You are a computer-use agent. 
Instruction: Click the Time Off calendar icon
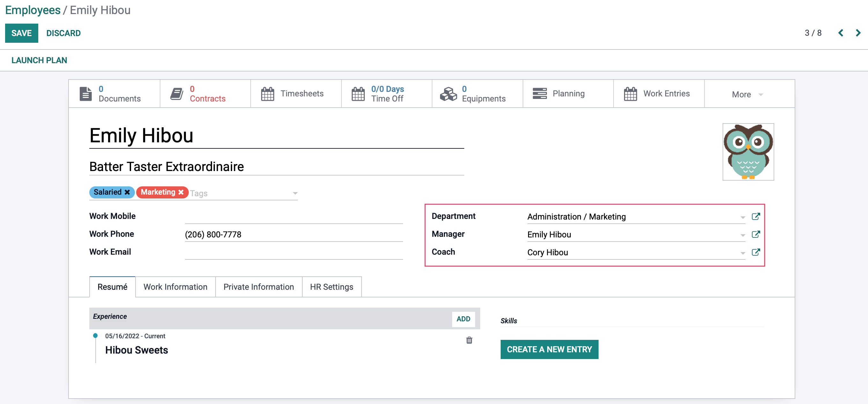(x=358, y=94)
